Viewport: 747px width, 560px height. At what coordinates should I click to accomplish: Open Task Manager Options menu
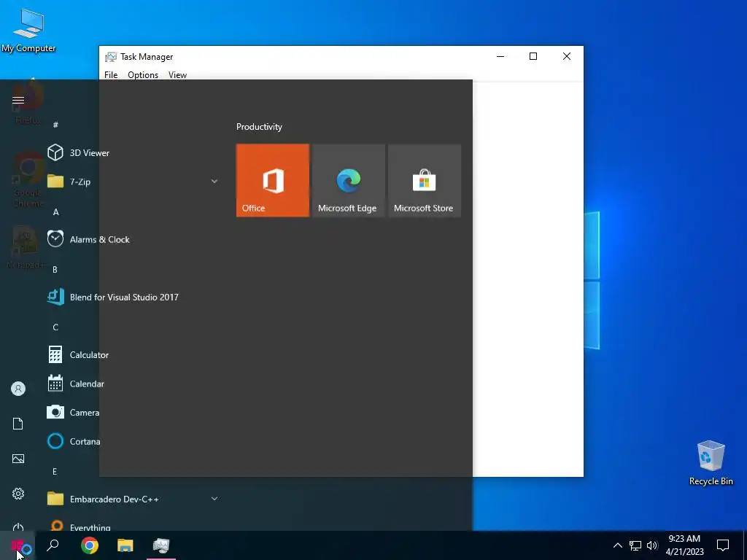click(143, 75)
